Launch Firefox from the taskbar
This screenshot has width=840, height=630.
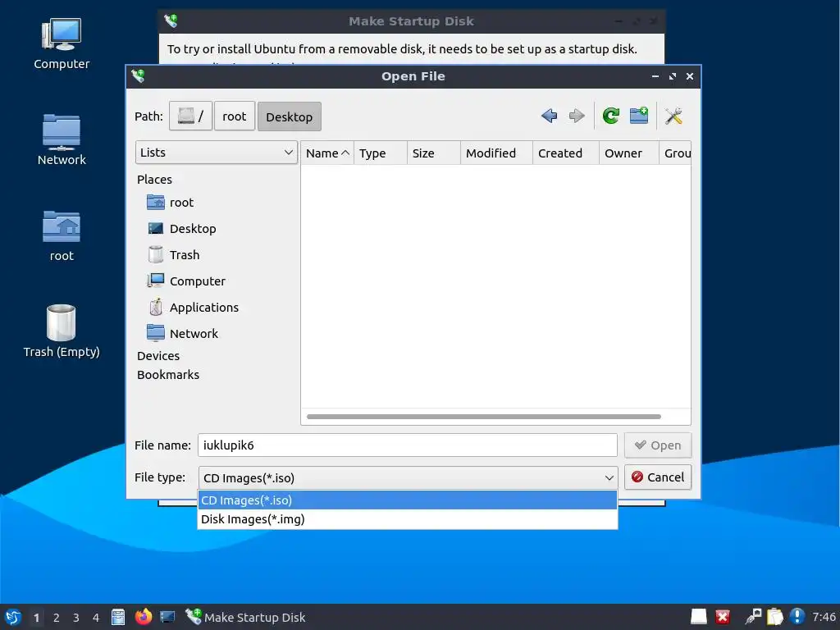click(x=143, y=617)
